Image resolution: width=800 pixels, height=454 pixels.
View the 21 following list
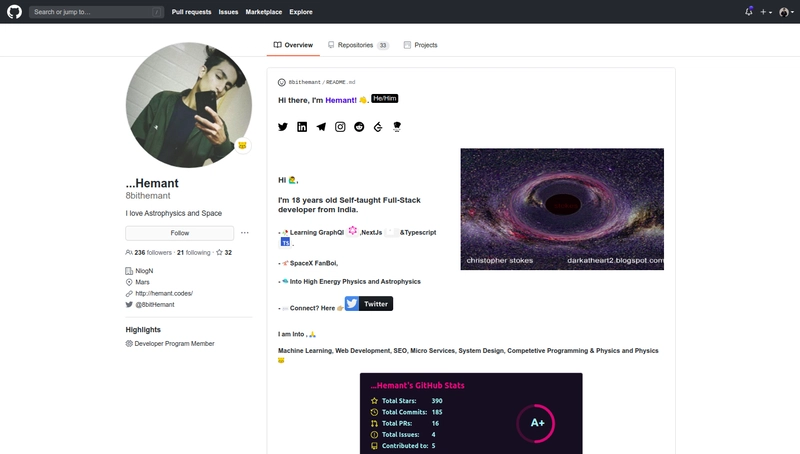pos(193,253)
